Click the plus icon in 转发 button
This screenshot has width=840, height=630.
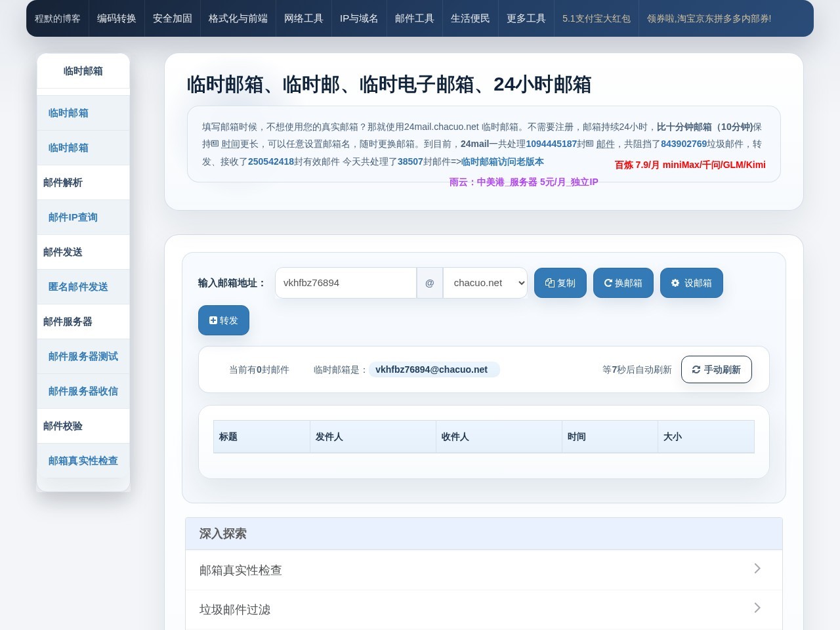(213, 320)
